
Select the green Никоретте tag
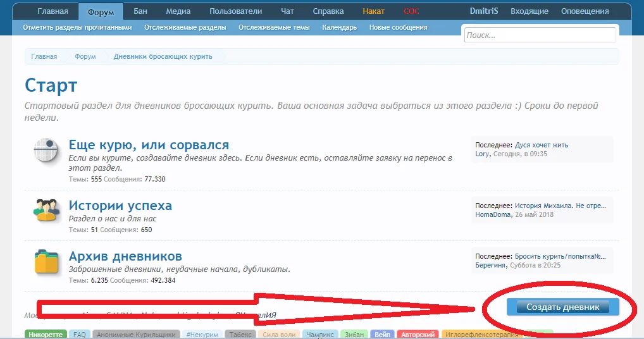coord(46,335)
